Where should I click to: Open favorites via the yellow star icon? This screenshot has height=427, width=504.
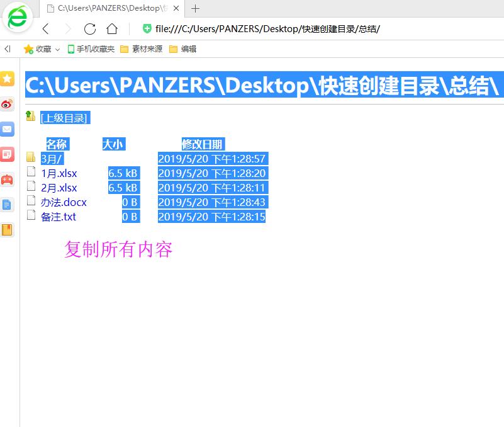coord(8,79)
